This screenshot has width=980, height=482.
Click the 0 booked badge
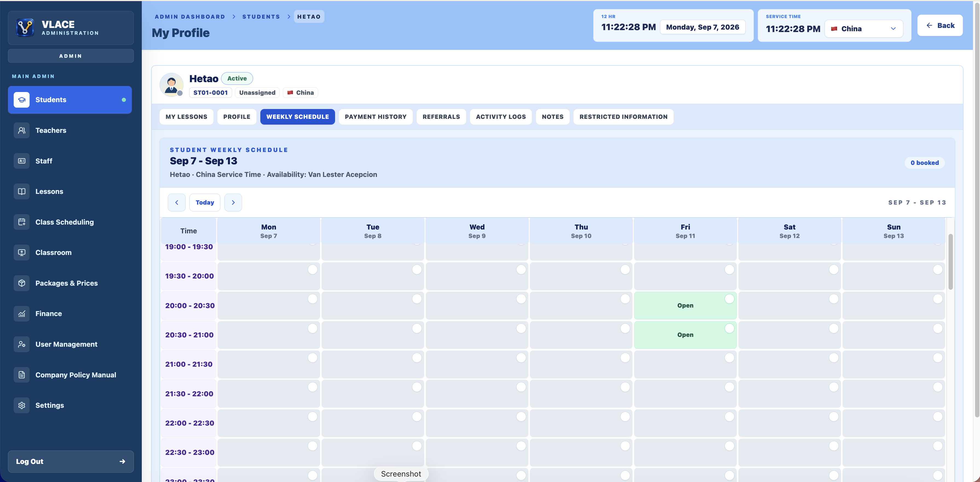tap(924, 163)
